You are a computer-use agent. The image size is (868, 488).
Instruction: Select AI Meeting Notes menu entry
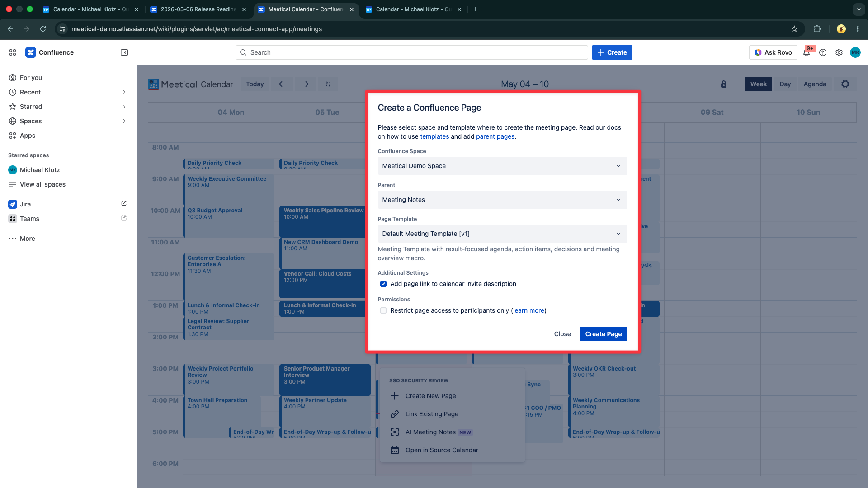point(453,432)
